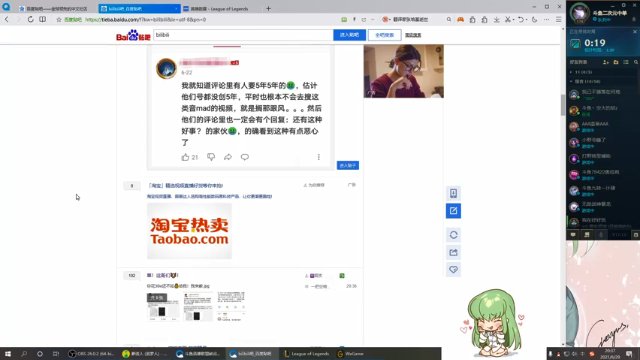Open the Taobao promoted post title link
Image resolution: width=640 pixels, height=360 pixels.
[x=185, y=185]
